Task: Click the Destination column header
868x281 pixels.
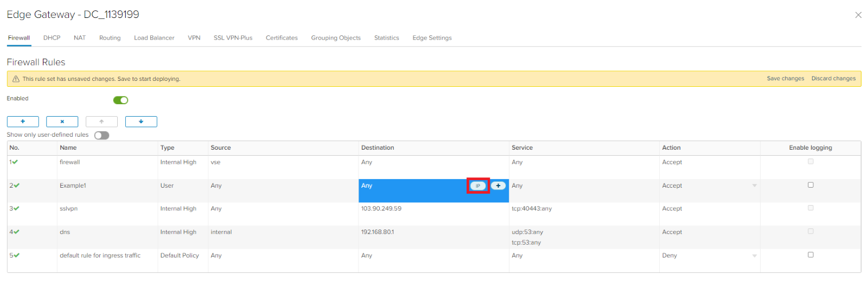Action: pos(378,148)
